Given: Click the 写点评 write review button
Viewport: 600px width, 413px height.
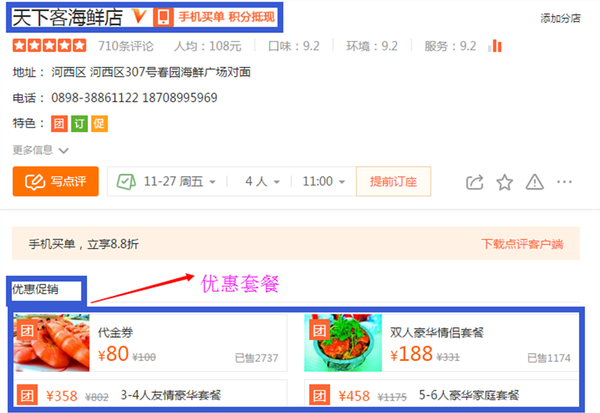Looking at the screenshot, I should pos(56,181).
